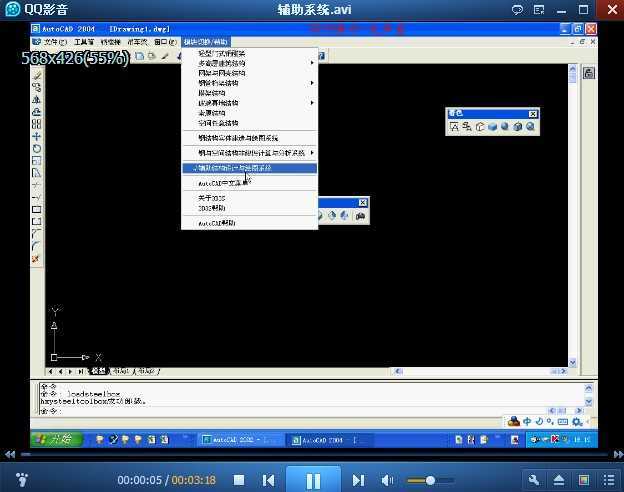Click last Gouraud Edges On icon in 着色 toolbar

pyautogui.click(x=530, y=127)
